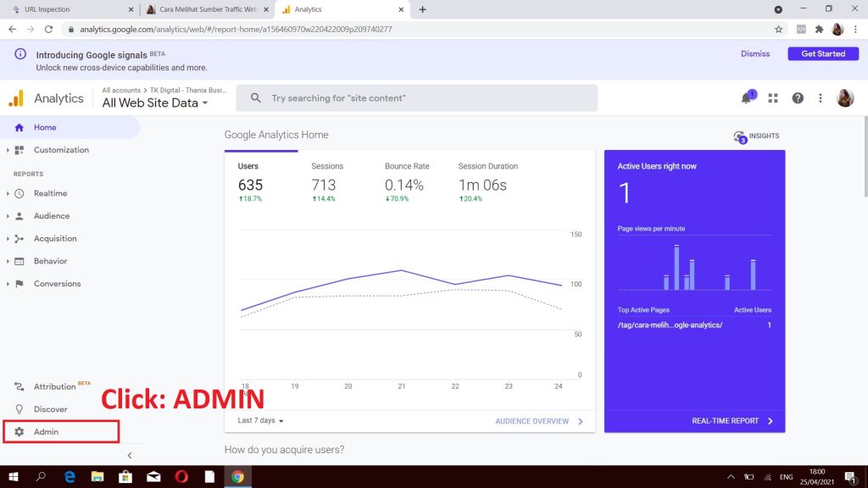
Task: Expand the Acquisition reports arrow
Action: pos(8,238)
